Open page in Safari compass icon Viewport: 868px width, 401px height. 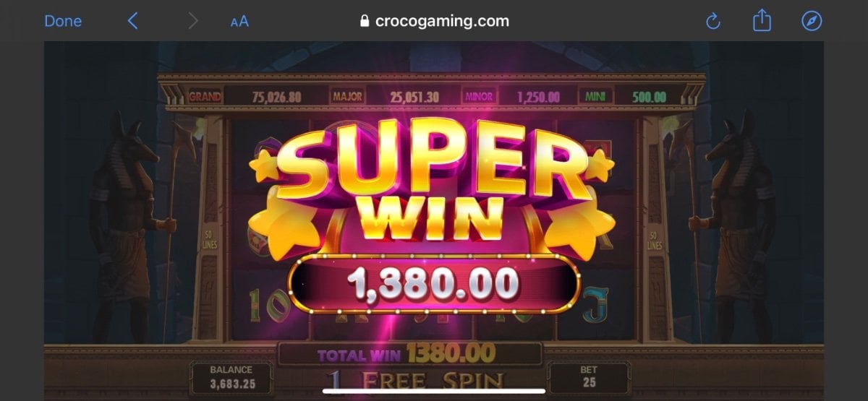click(812, 21)
